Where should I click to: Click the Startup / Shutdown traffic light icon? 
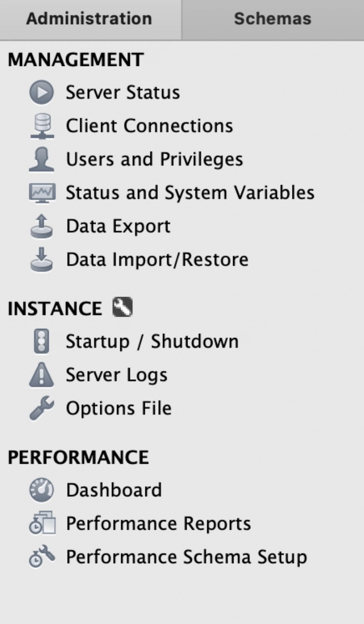pyautogui.click(x=42, y=341)
